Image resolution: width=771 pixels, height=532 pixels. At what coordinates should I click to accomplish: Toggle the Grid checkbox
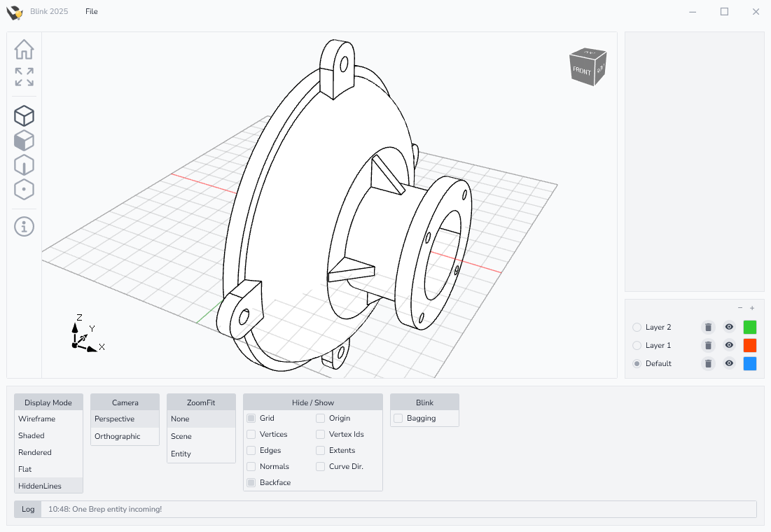(251, 418)
